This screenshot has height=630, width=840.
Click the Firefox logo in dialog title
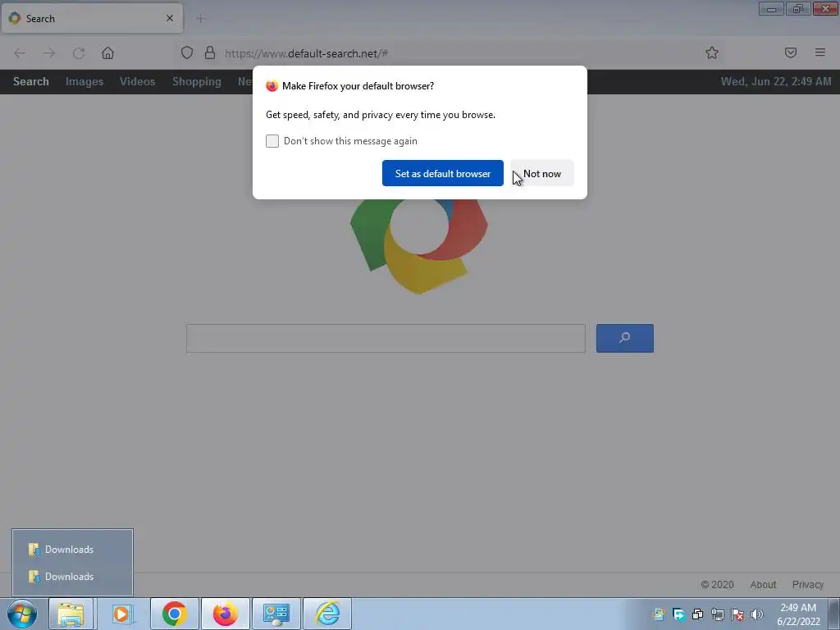pos(272,85)
